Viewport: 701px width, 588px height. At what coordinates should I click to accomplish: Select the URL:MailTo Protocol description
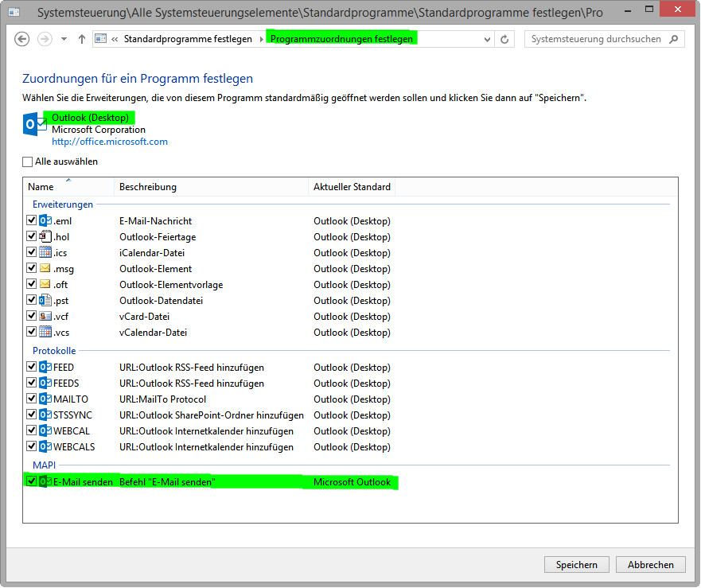coord(163,399)
